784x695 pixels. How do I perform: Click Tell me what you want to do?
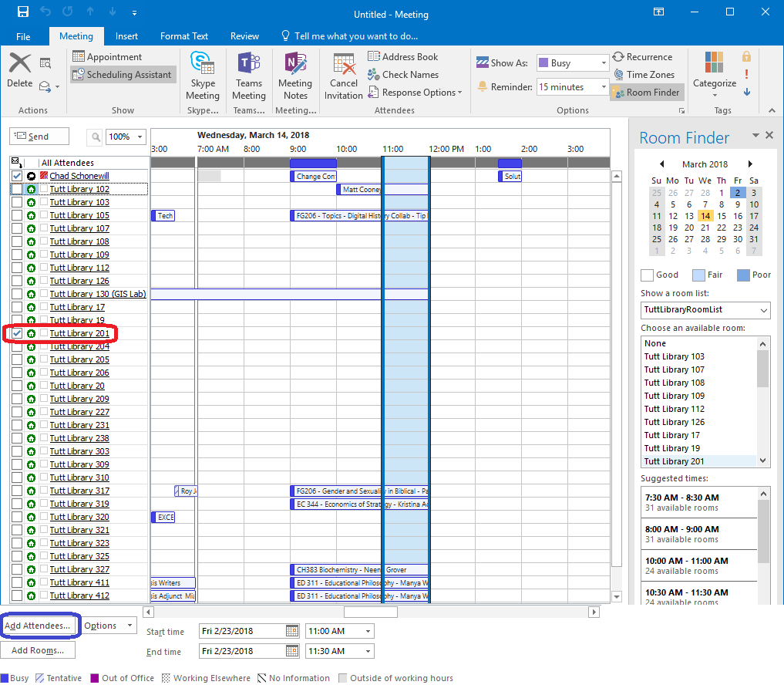tap(350, 36)
